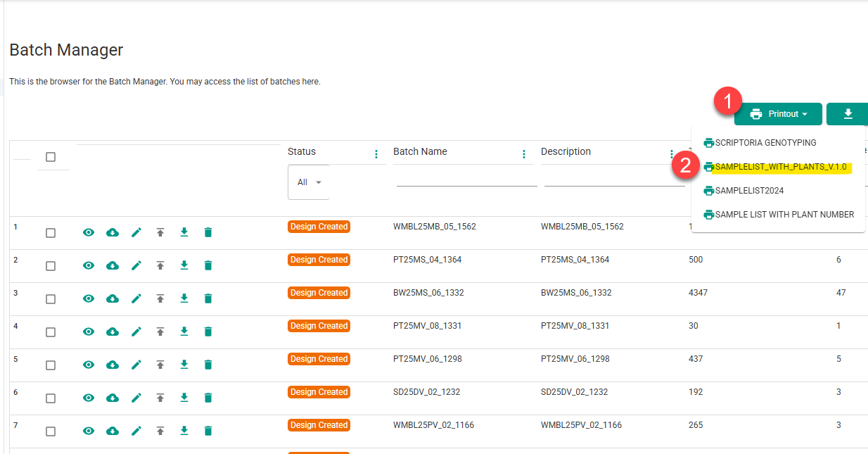Click the Batch Name filter input field
The width and height of the screenshot is (868, 454).
coord(466,179)
